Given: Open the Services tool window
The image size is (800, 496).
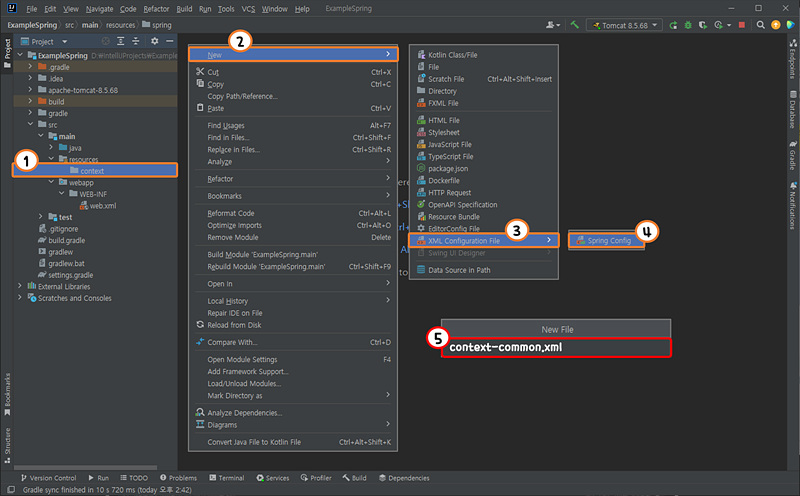Looking at the screenshot, I should point(272,478).
